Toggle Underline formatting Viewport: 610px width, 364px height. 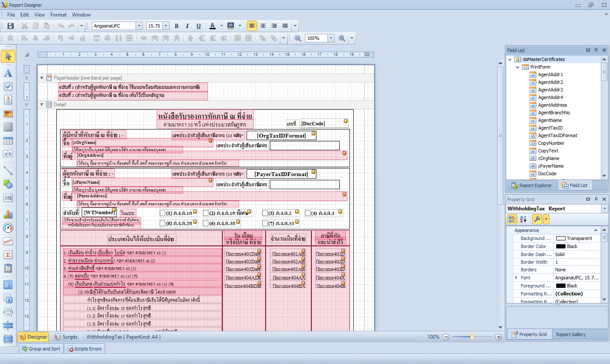[x=198, y=26]
